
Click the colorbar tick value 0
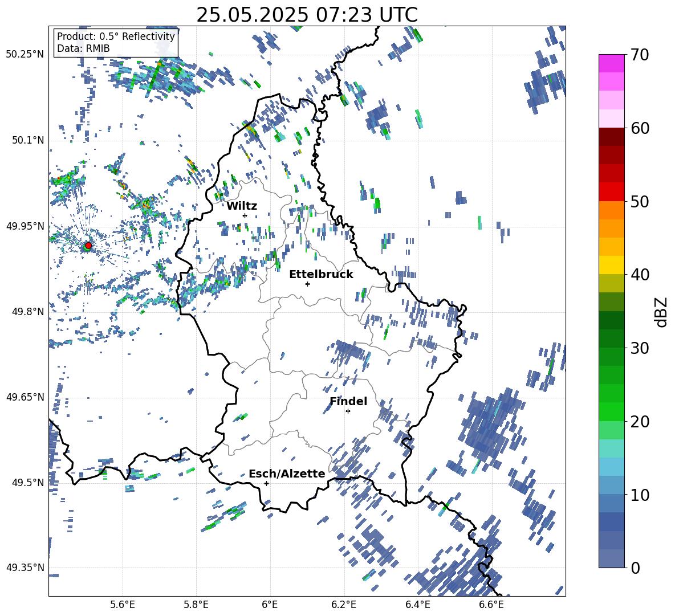pos(635,568)
